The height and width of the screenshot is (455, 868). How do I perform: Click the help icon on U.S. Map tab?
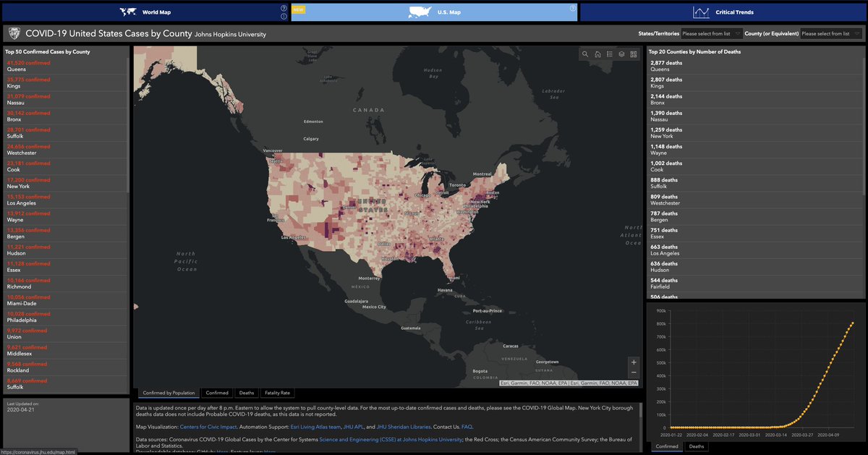pos(573,9)
